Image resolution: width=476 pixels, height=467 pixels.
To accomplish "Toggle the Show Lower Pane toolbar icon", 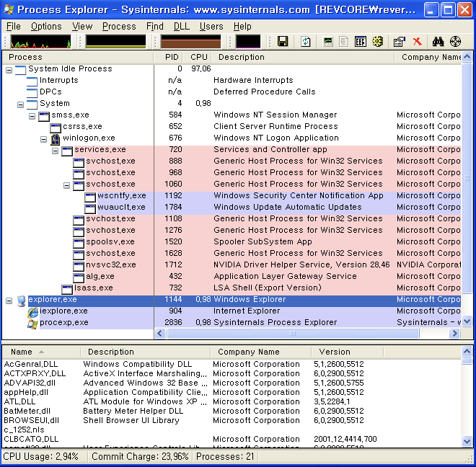I will tap(361, 41).
